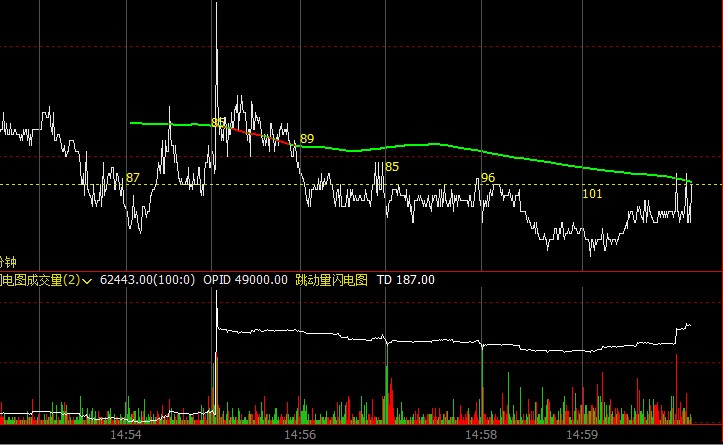Click the 62443.00(100:0) volume value

[148, 280]
